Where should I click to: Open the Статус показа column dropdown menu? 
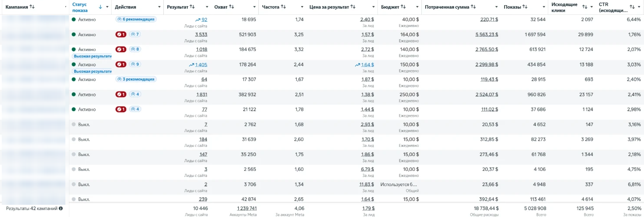(x=107, y=7)
